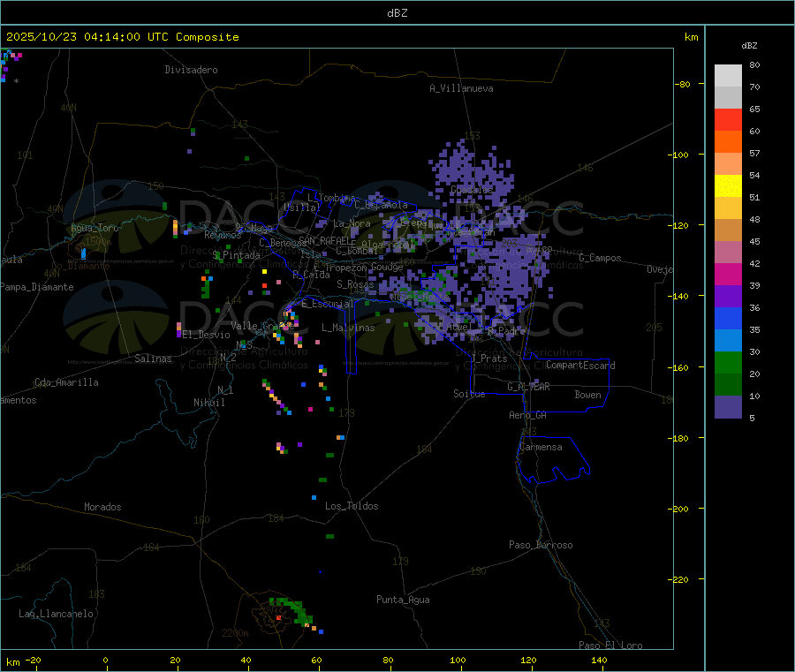Click the '100' value on the bottom km axis
795x672 pixels.
click(x=458, y=660)
